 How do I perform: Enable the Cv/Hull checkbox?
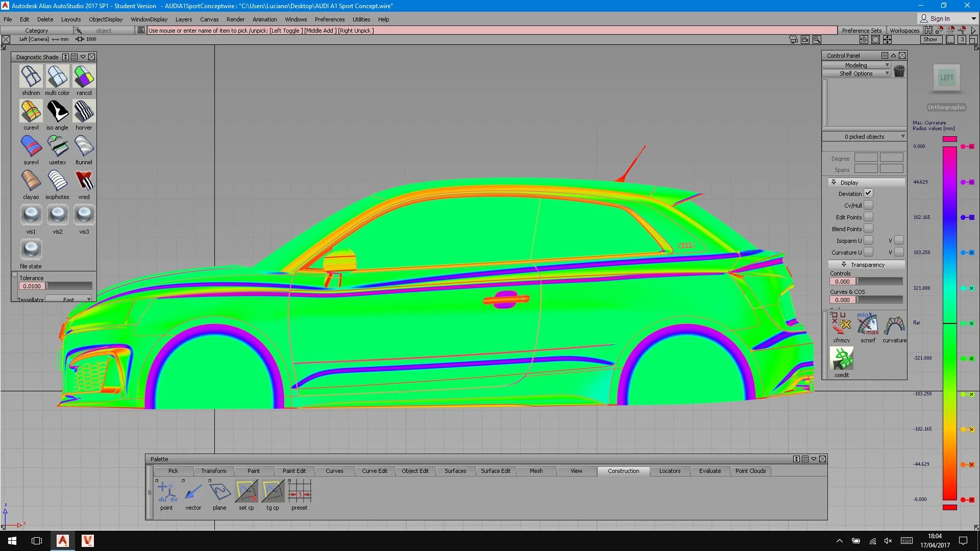point(868,205)
